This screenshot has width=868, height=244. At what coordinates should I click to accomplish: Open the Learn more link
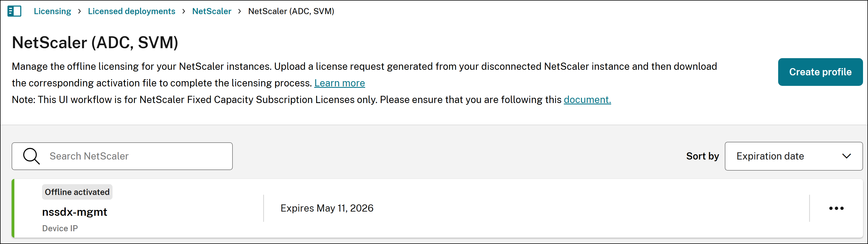tap(339, 83)
